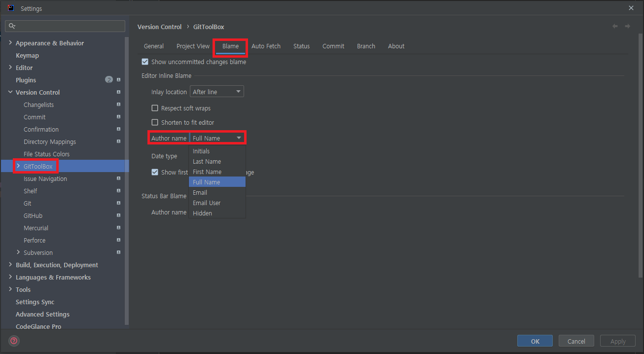Select Keymap in the settings tree
The image size is (644, 354).
(x=27, y=55)
